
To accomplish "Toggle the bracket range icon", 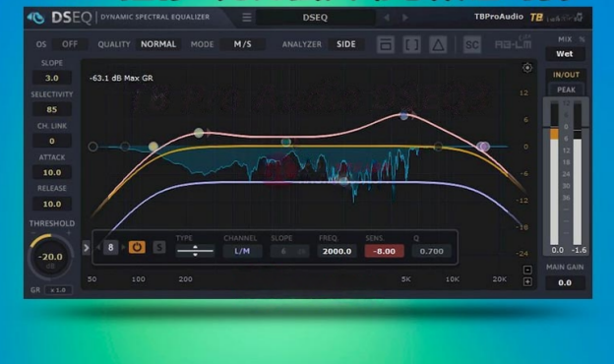I will (x=411, y=44).
